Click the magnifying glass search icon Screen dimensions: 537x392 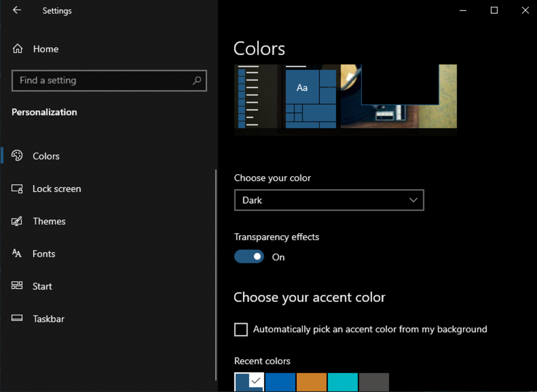(197, 80)
